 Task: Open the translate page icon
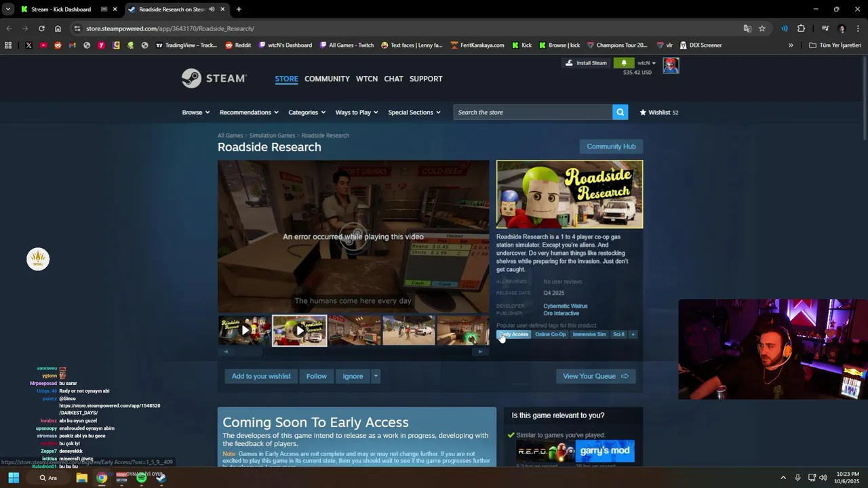pyautogui.click(x=747, y=28)
